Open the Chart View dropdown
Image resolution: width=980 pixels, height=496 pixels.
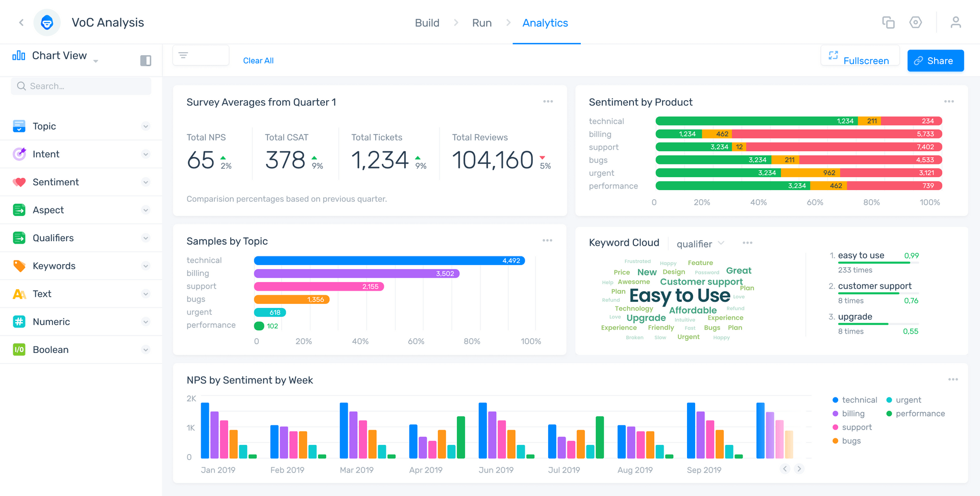click(x=55, y=56)
